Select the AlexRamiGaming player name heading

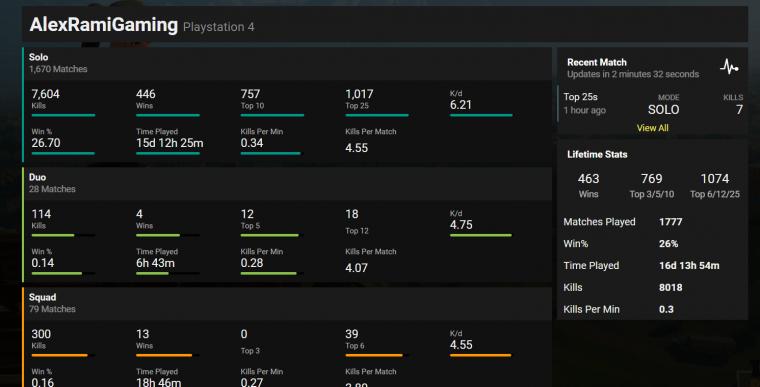click(104, 25)
